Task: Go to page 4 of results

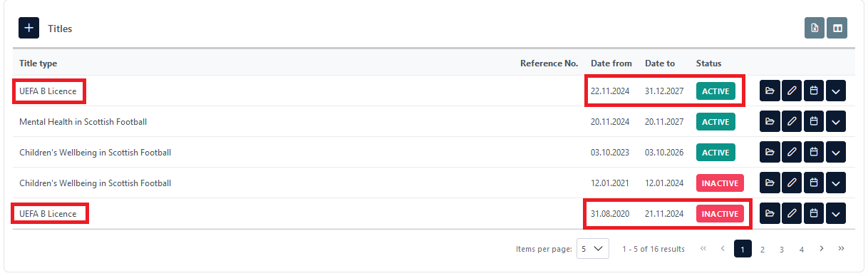Action: [x=801, y=249]
